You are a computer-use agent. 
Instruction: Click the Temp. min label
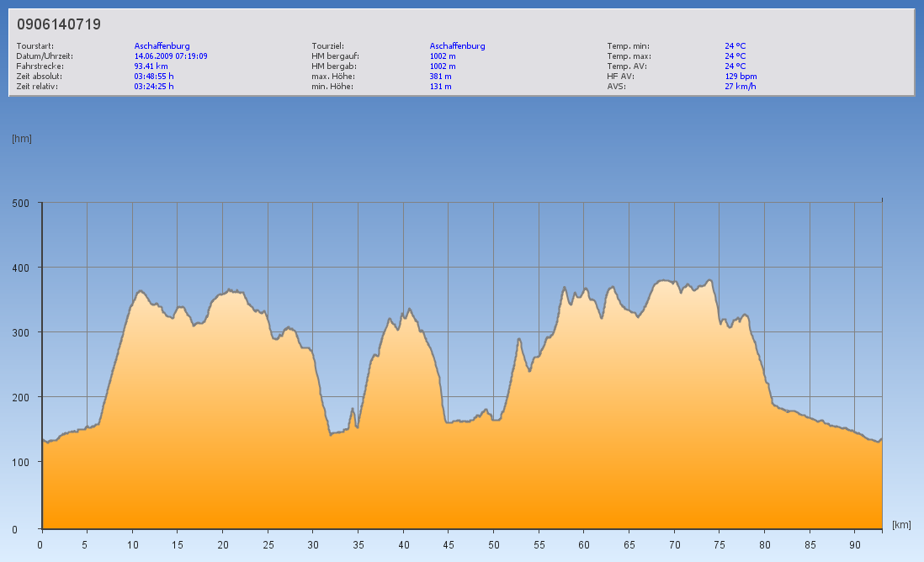(x=628, y=45)
